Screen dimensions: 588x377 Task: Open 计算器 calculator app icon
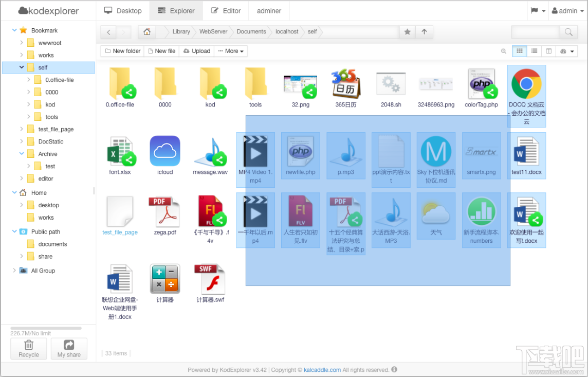coord(165,279)
